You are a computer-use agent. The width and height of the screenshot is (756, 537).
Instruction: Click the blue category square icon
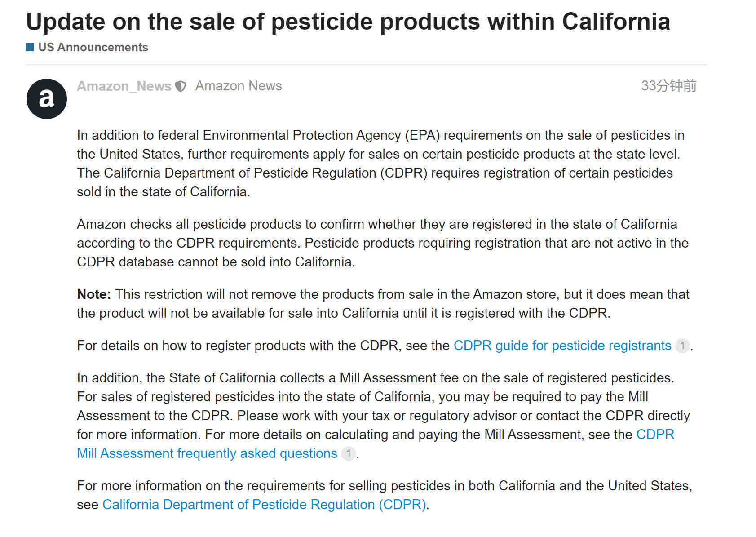pyautogui.click(x=30, y=47)
